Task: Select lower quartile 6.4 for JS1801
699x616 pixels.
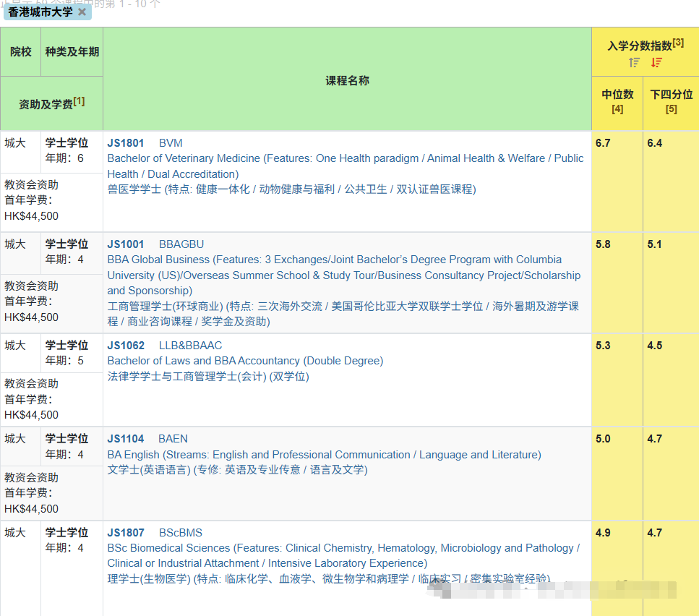Action: (x=654, y=143)
